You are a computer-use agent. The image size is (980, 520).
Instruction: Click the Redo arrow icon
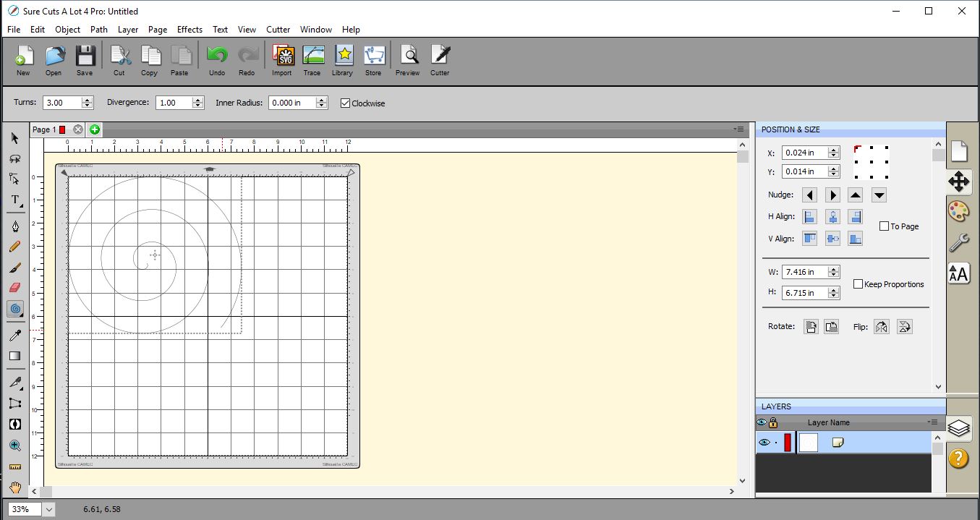[x=247, y=56]
